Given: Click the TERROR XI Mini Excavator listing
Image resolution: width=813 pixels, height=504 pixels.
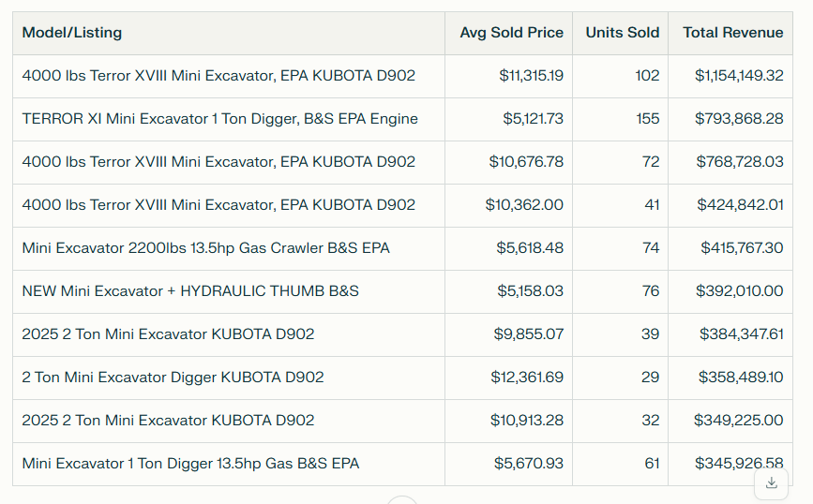Looking at the screenshot, I should pyautogui.click(x=219, y=119).
